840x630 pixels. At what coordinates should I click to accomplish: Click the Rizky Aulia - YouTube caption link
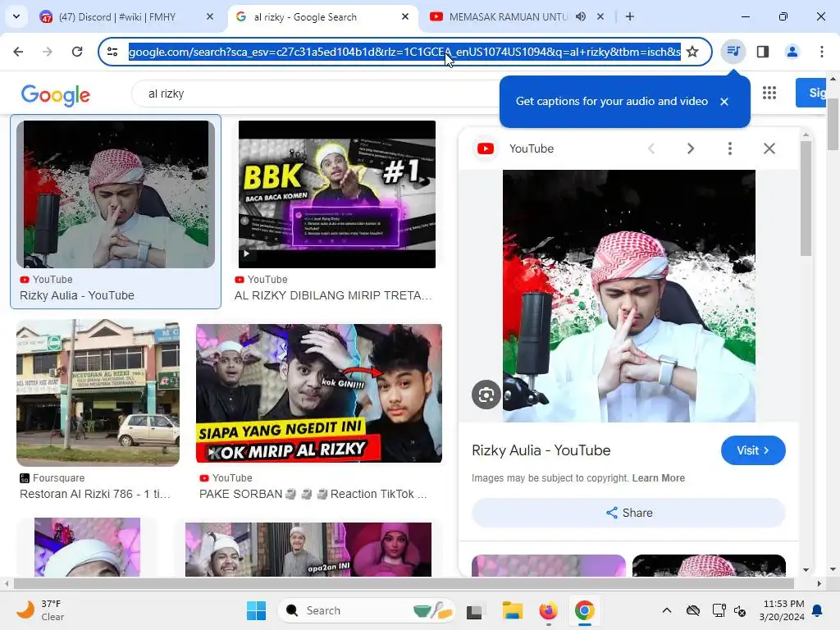coord(77,295)
